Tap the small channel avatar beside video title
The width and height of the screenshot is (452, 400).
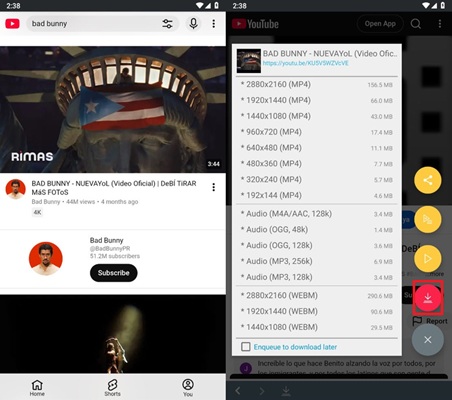click(x=16, y=189)
